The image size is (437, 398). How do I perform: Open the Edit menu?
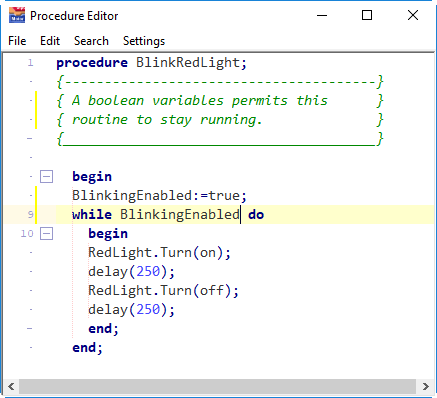(x=50, y=41)
